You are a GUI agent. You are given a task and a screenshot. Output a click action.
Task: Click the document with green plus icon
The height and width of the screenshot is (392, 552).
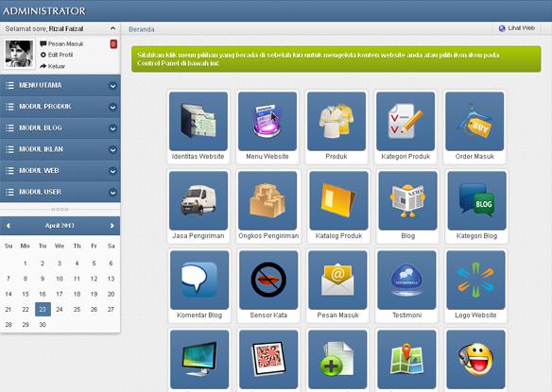click(337, 359)
